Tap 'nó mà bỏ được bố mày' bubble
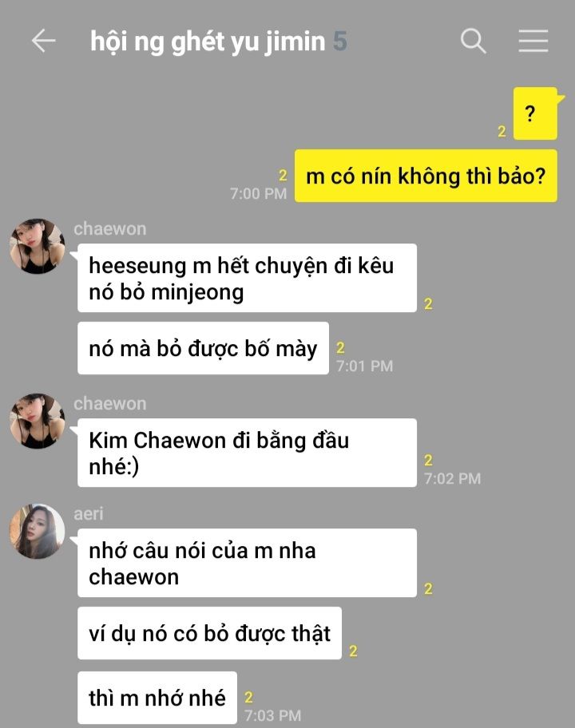The height and width of the screenshot is (728, 575). [x=203, y=348]
